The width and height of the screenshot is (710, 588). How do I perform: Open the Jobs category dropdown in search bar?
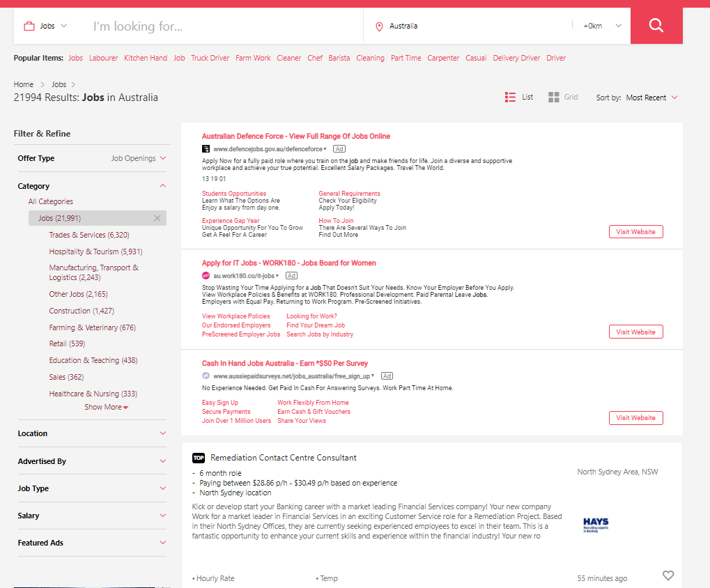(x=45, y=26)
